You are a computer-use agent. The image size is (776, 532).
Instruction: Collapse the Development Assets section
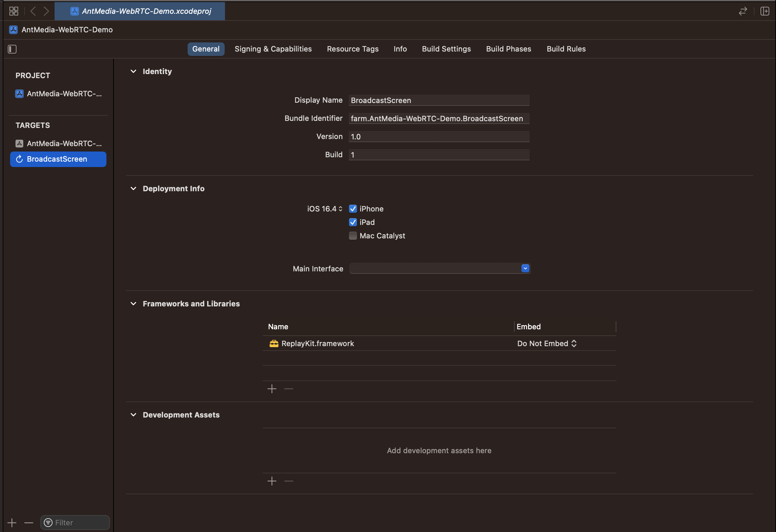[133, 415]
